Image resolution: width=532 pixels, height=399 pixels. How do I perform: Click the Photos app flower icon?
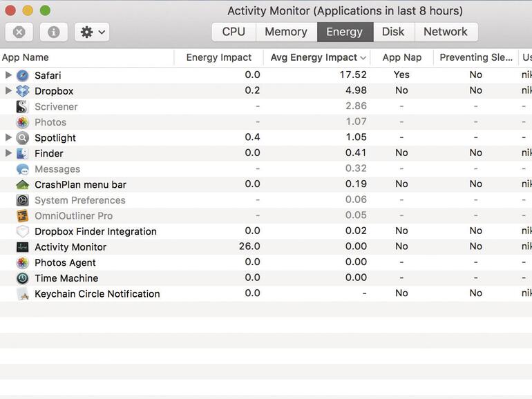(x=23, y=122)
